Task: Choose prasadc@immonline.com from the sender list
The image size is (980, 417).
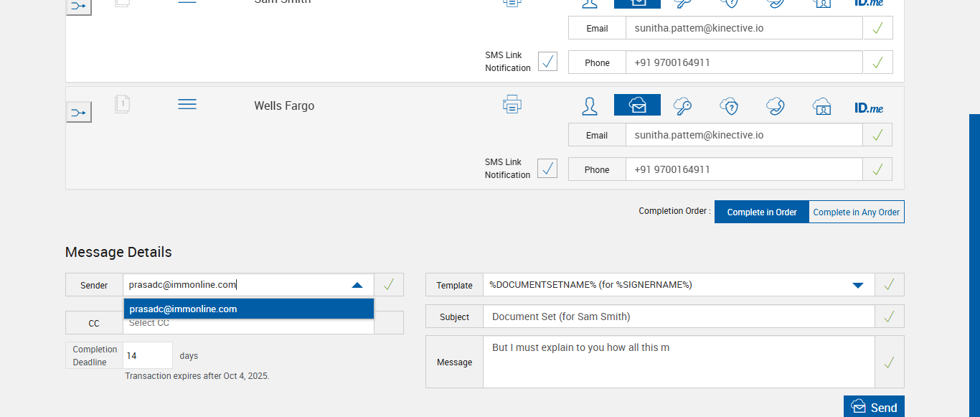Action: click(x=249, y=309)
